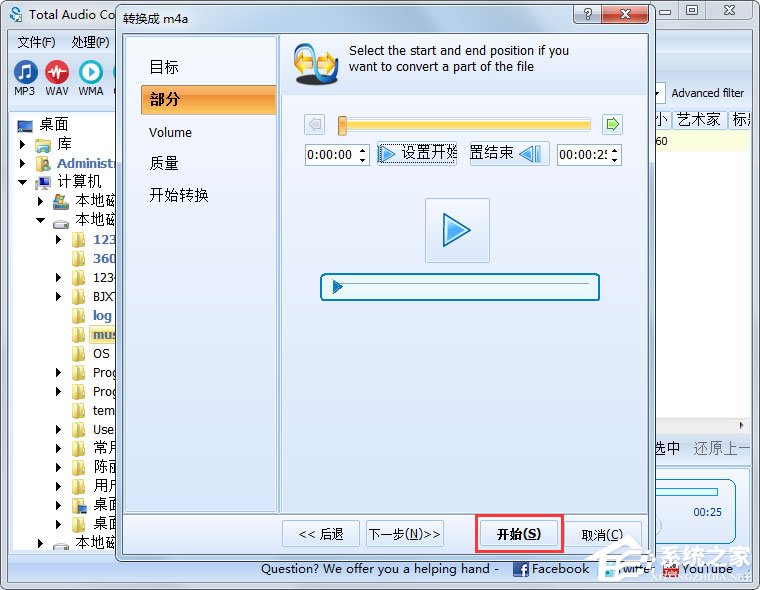The width and height of the screenshot is (760, 590).
Task: Open the 目标 wizard step
Action: coord(164,67)
